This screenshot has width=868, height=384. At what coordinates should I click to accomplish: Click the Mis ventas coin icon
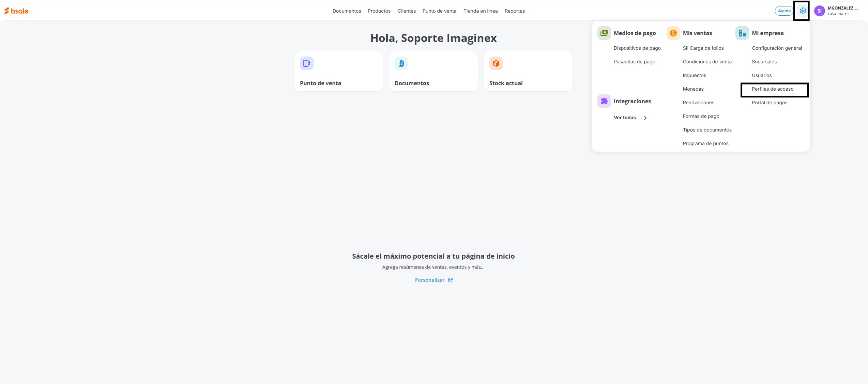coord(673,33)
